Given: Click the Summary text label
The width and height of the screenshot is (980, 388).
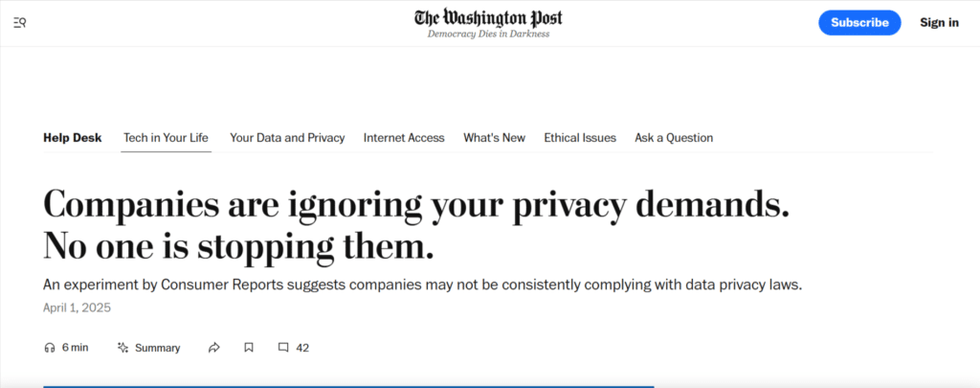Looking at the screenshot, I should 158,348.
